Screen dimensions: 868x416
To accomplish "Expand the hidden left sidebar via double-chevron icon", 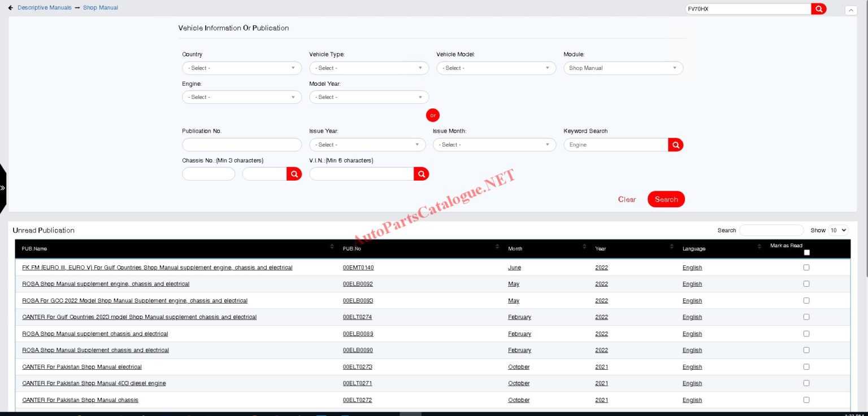I will (x=3, y=187).
